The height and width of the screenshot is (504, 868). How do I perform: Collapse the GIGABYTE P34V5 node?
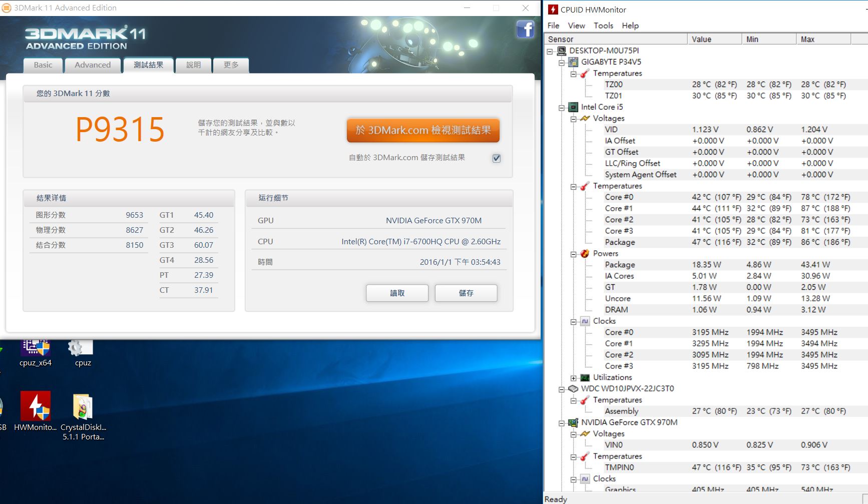[x=562, y=63]
